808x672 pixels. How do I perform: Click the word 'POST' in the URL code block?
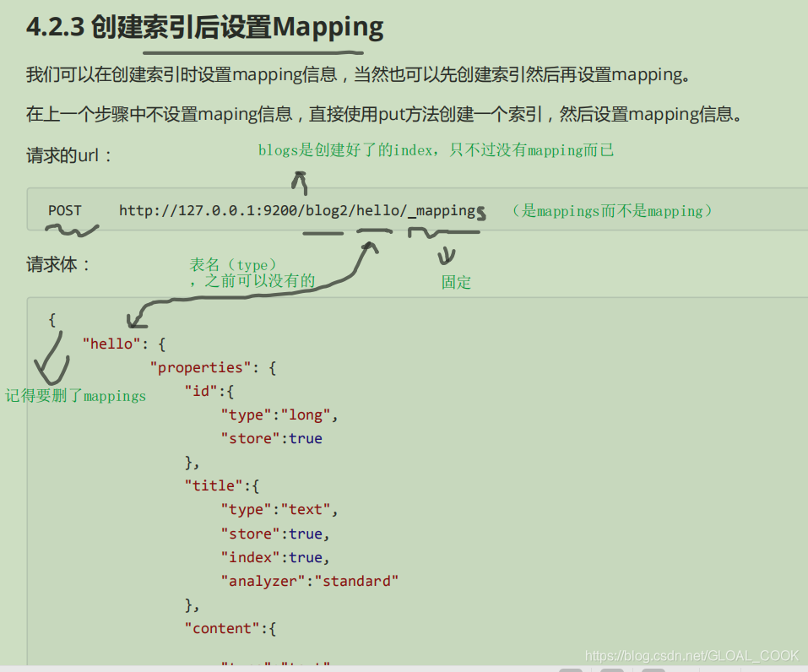(65, 211)
